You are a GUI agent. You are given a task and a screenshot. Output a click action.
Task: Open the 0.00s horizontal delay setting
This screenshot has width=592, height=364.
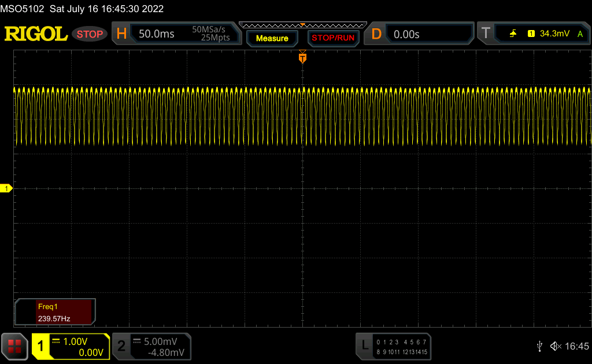[x=406, y=34]
